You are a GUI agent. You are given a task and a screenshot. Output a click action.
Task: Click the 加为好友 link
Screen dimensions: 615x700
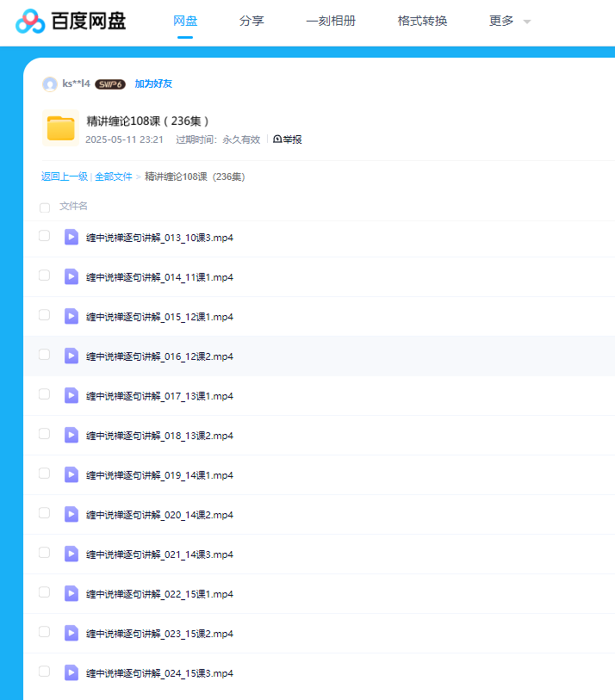(153, 84)
